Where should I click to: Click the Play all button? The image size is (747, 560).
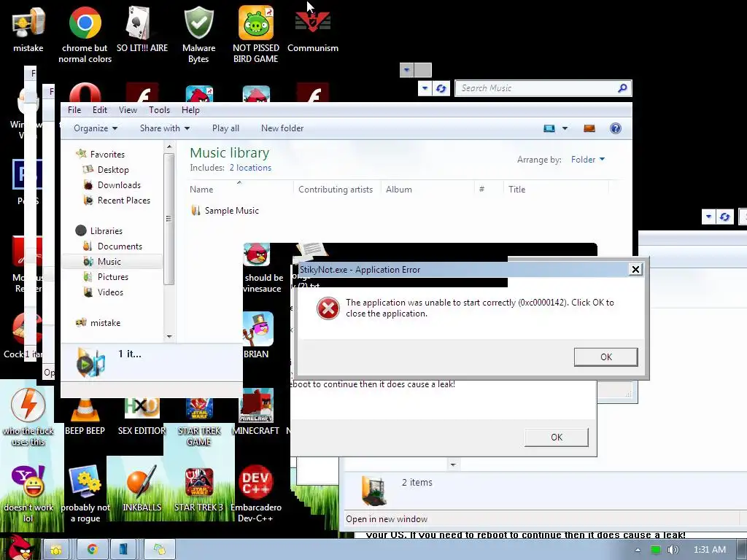(x=225, y=128)
